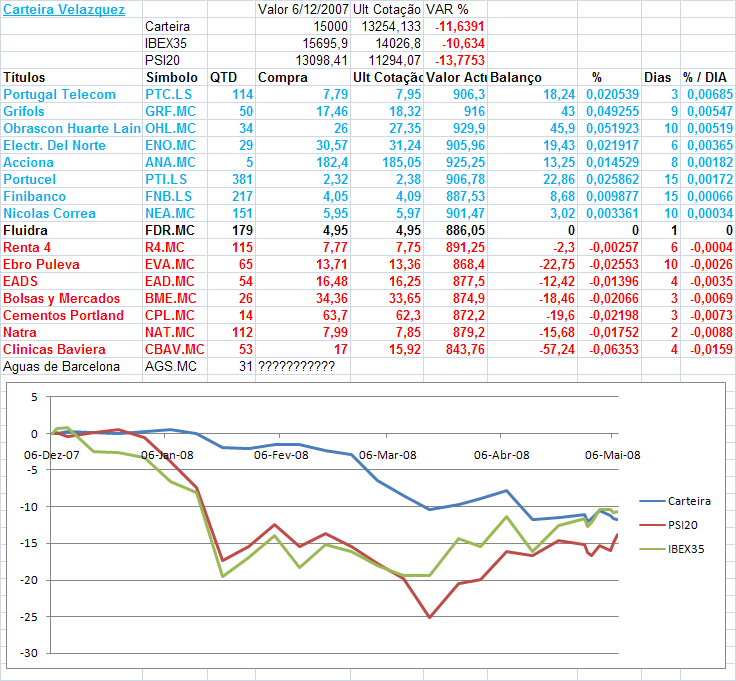
Task: Click the Fluidra current value 886,05
Action: (455, 230)
